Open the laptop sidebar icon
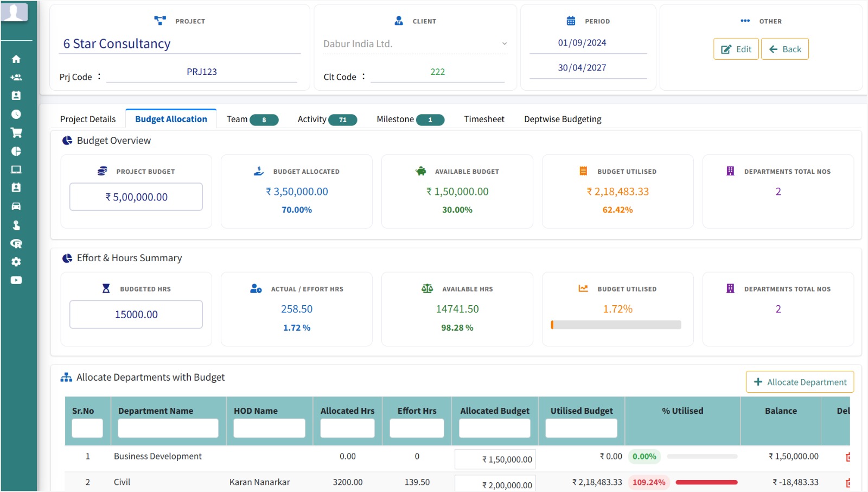The image size is (868, 492). pos(16,169)
